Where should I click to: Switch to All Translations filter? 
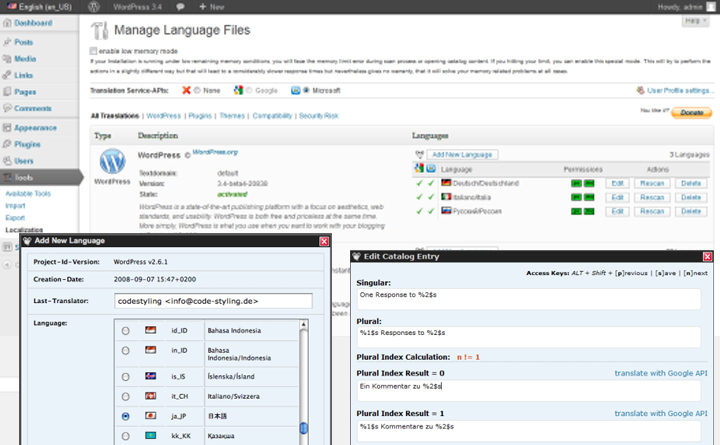tap(115, 116)
